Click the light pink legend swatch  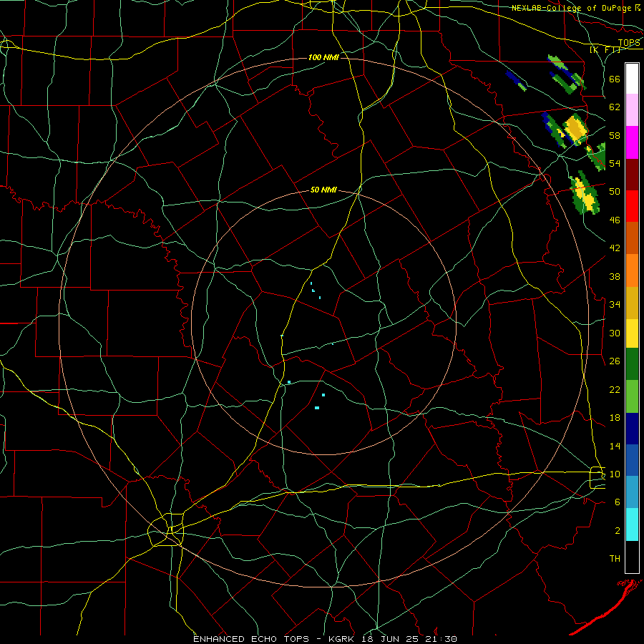(632, 110)
